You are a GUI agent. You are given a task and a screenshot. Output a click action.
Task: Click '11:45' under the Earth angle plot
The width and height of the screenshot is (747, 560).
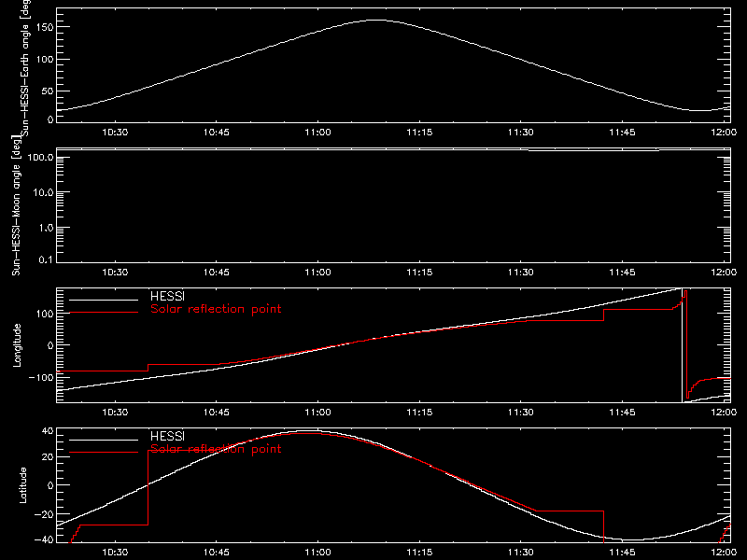point(622,133)
